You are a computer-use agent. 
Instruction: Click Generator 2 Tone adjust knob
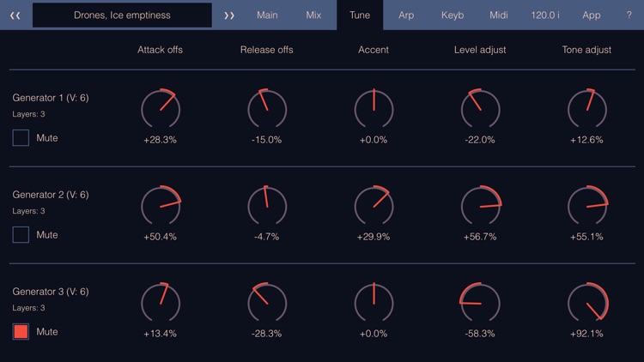[587, 206]
